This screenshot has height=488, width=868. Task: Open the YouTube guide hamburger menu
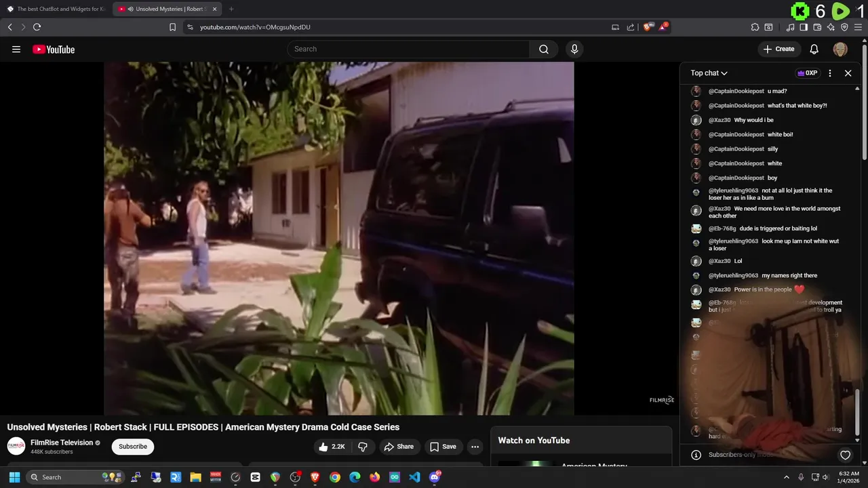(x=16, y=49)
